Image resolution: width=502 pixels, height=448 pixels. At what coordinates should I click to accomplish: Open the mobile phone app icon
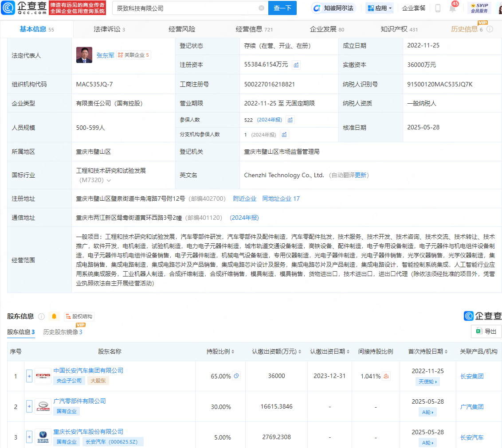point(438,8)
